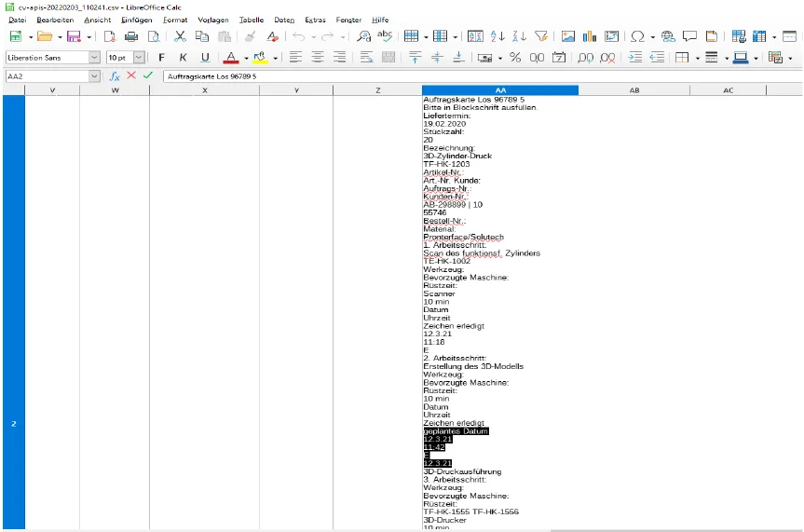Expand the currency format dropdown

(500, 58)
